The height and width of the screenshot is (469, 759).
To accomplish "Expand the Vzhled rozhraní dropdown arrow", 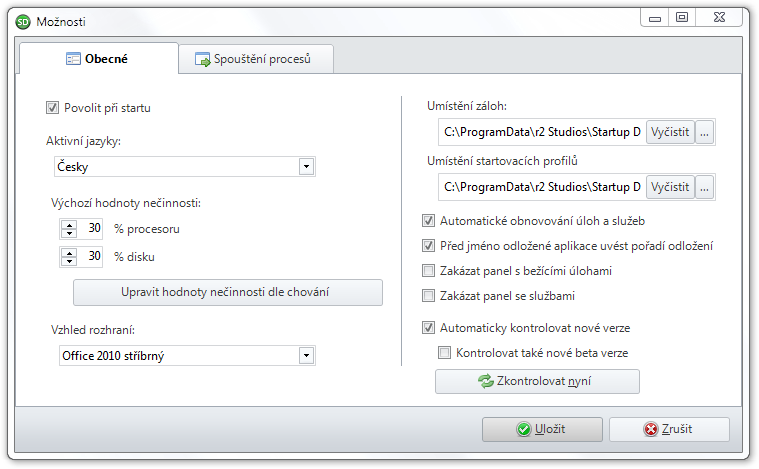I will [306, 356].
